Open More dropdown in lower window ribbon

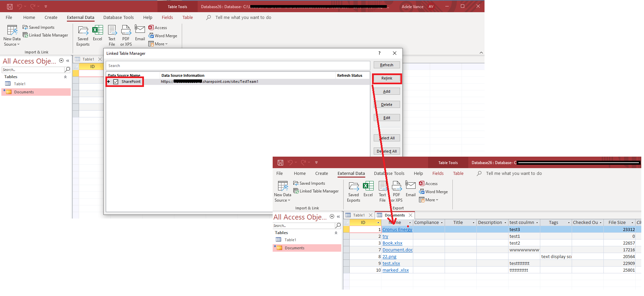click(429, 200)
